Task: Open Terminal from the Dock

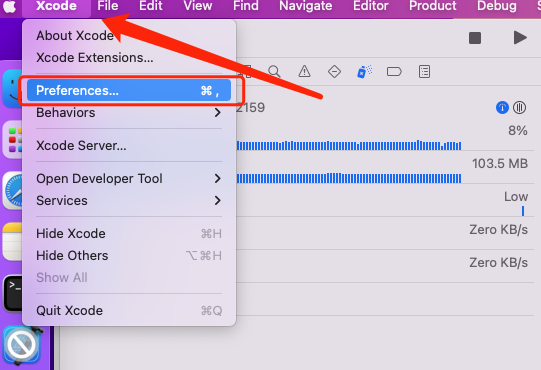Action: pyautogui.click(x=13, y=293)
